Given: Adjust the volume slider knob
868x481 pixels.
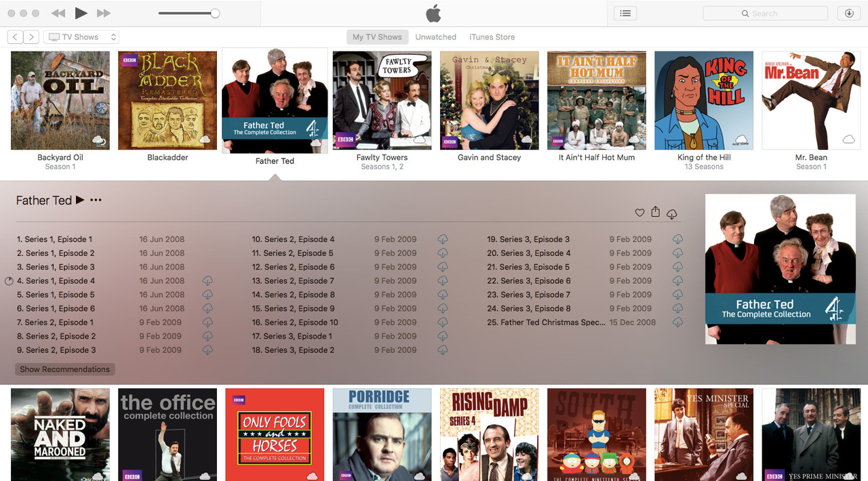Looking at the screenshot, I should [x=215, y=14].
